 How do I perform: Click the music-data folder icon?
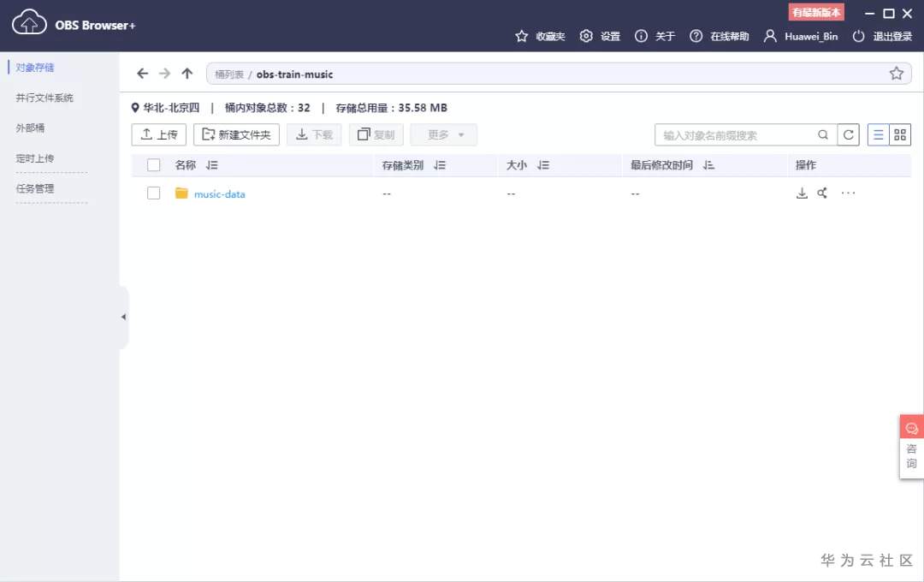tap(181, 193)
